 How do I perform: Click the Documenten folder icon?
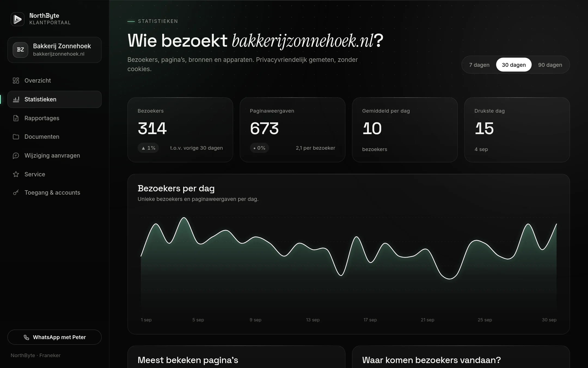[x=16, y=137]
